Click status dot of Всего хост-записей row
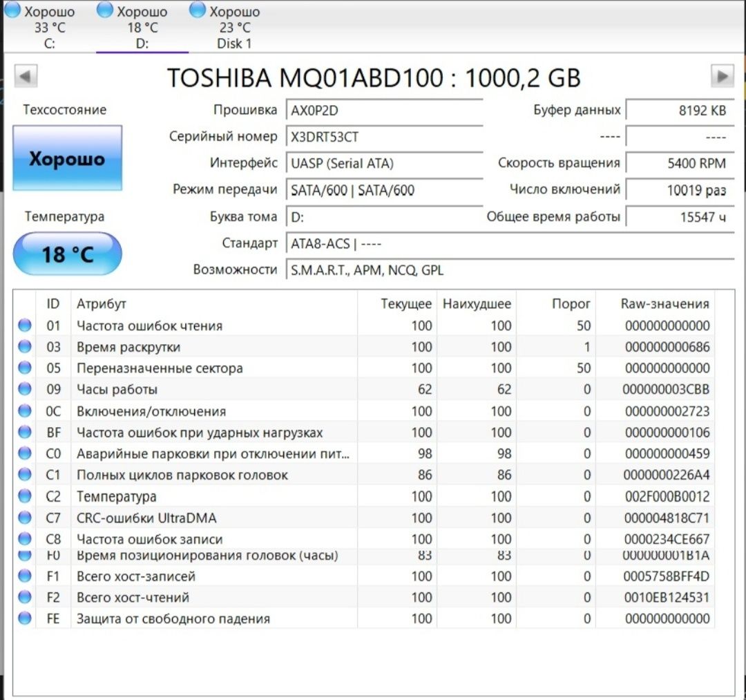This screenshot has width=746, height=700. [25, 576]
